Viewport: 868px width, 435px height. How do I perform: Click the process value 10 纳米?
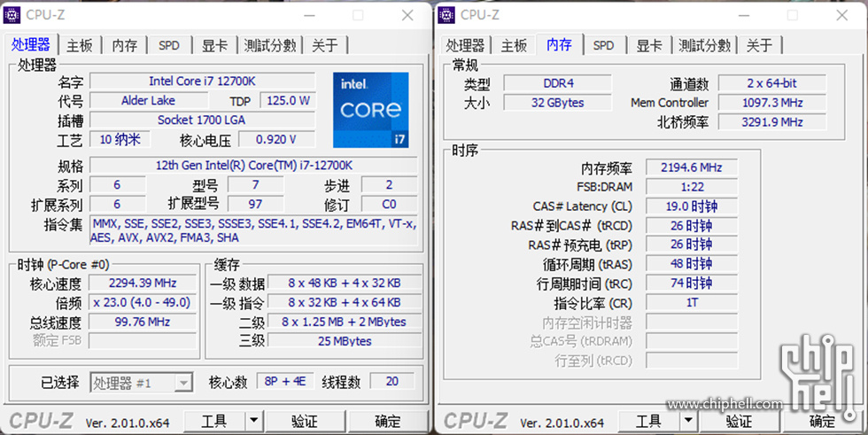(x=120, y=139)
